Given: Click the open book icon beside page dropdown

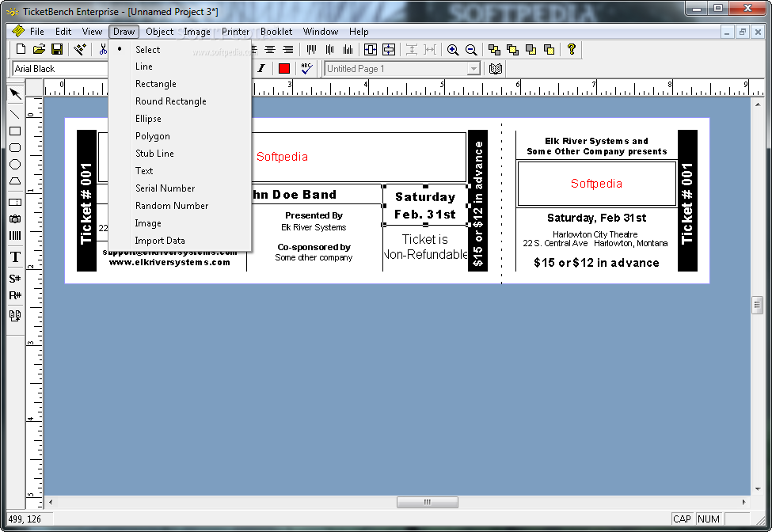Looking at the screenshot, I should tap(496, 68).
